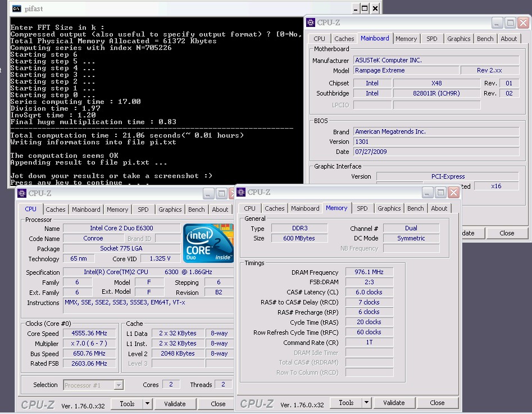Switch to Mainboard tab in CPU window
Viewport: 532px width, 414px height.
tap(86, 210)
